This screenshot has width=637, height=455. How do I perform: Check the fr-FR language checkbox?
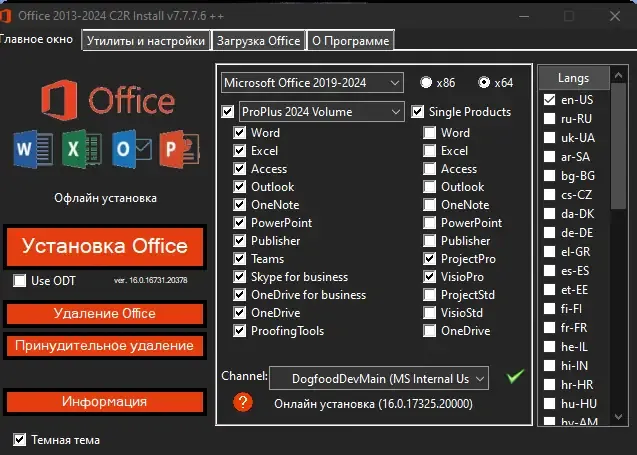(x=549, y=327)
